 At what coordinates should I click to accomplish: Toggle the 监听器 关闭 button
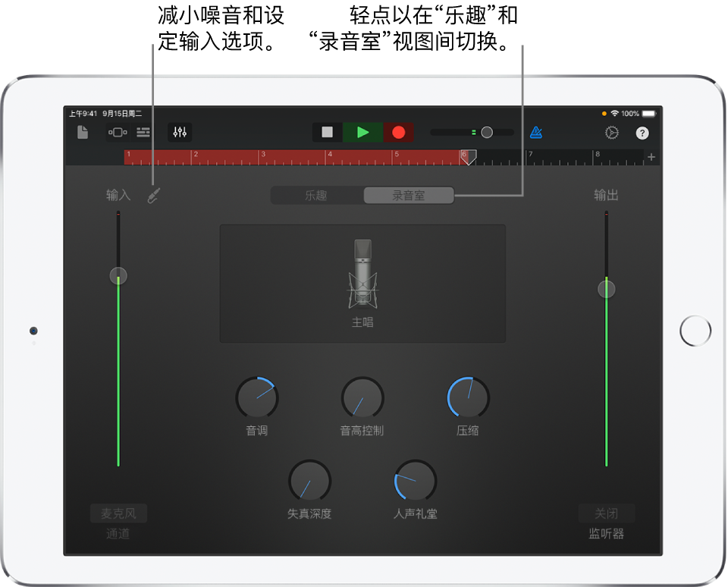point(606,513)
